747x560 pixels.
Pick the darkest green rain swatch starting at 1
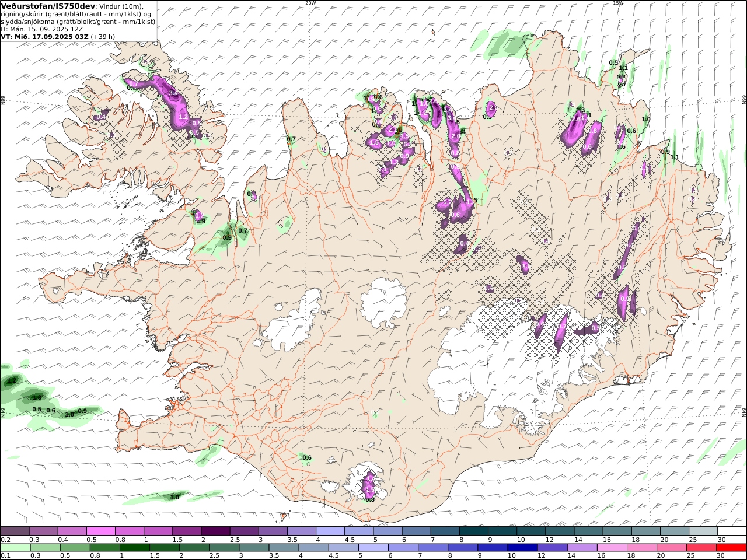(x=134, y=547)
